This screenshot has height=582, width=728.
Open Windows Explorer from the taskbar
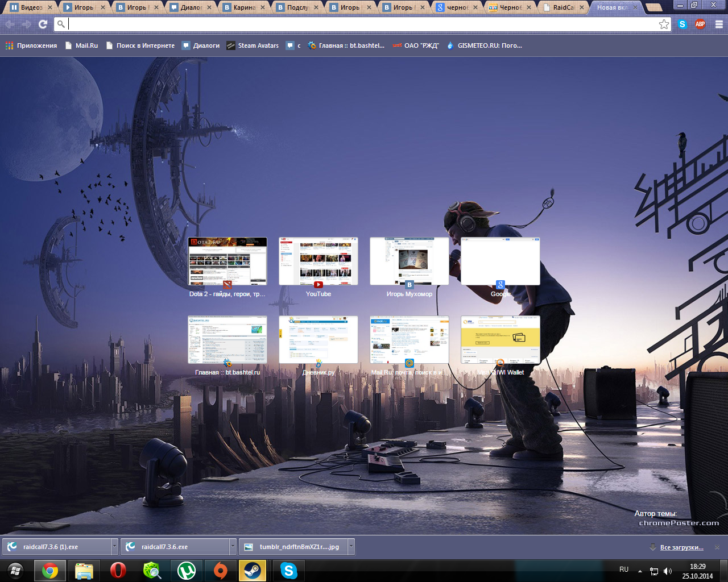84,571
